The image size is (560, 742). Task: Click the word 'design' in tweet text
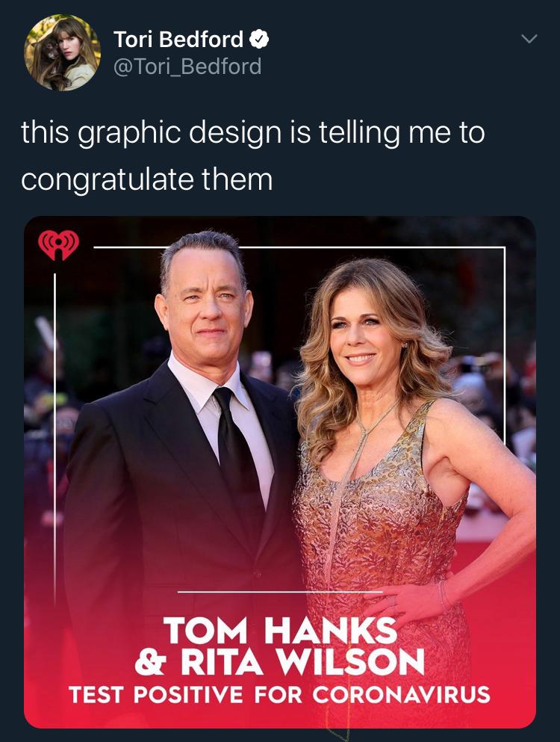tap(235, 134)
